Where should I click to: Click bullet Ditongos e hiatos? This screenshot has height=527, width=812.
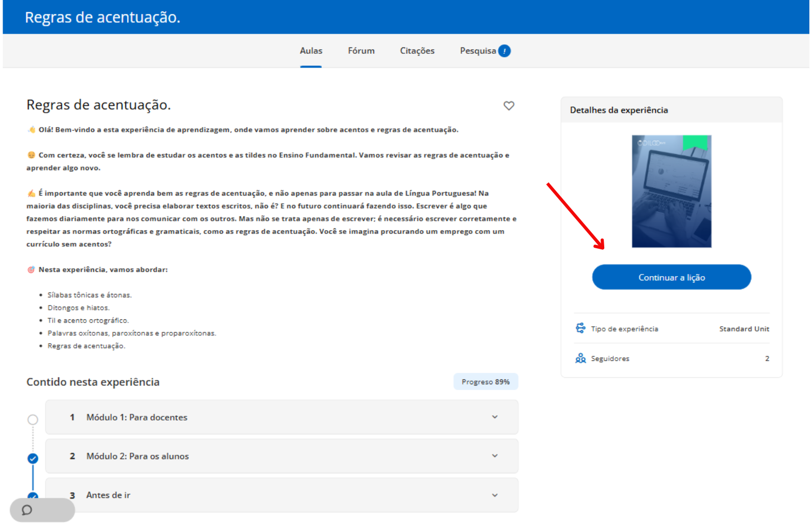(x=79, y=308)
